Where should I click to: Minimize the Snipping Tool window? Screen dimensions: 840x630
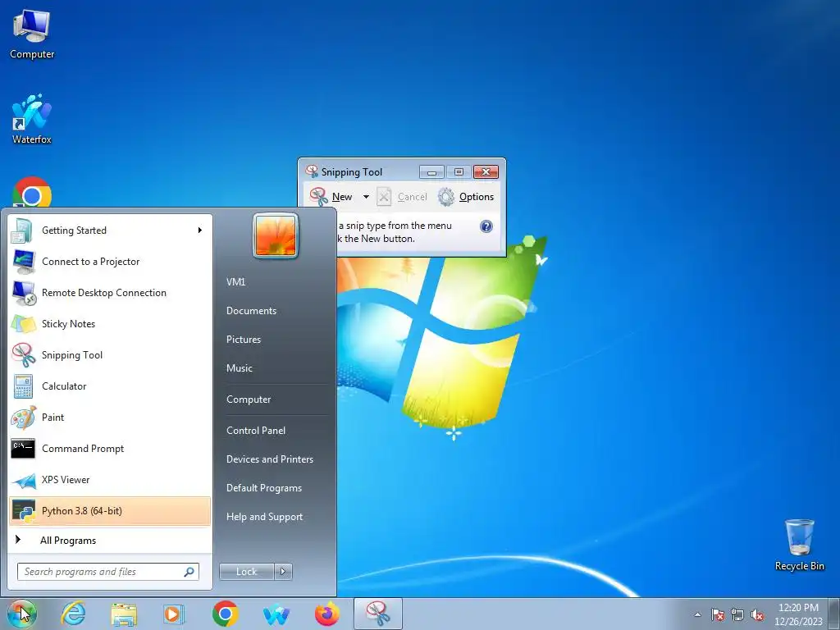[431, 172]
